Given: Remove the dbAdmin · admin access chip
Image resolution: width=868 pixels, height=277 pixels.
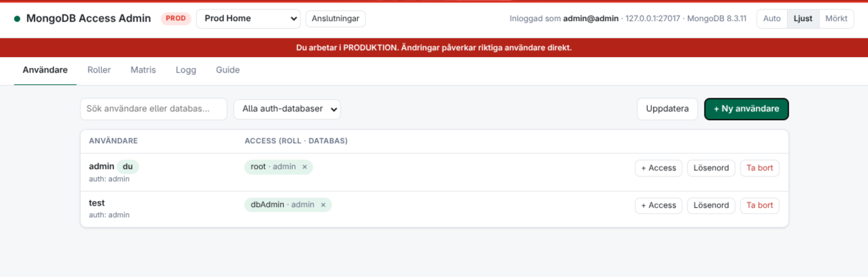Looking at the screenshot, I should (323, 205).
